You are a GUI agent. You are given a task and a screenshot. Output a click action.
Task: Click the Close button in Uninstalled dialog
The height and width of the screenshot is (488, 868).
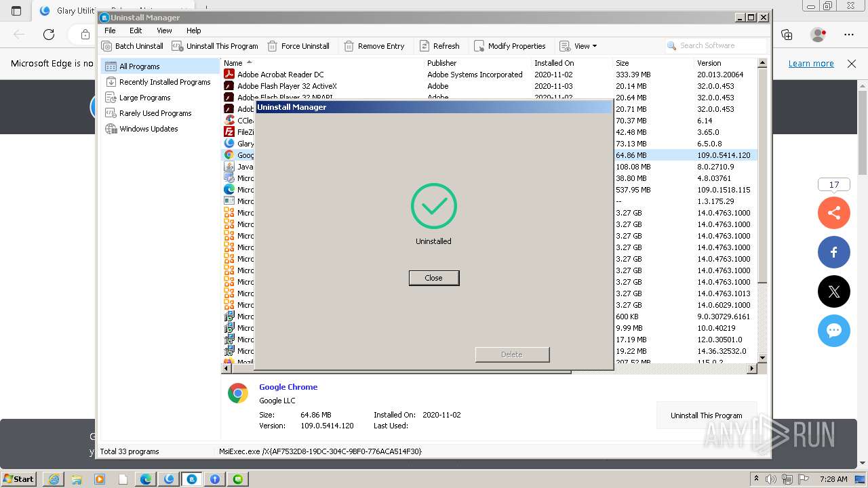(434, 278)
